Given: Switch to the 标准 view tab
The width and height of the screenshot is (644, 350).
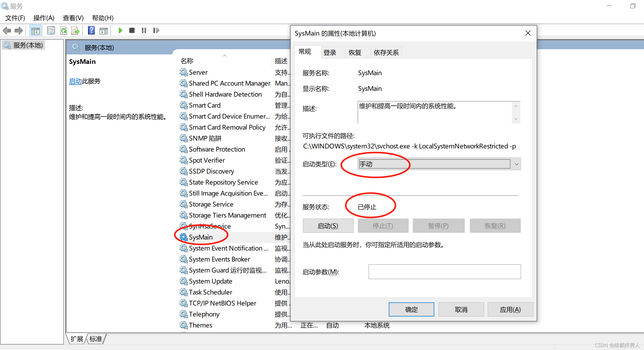Looking at the screenshot, I should [96, 339].
